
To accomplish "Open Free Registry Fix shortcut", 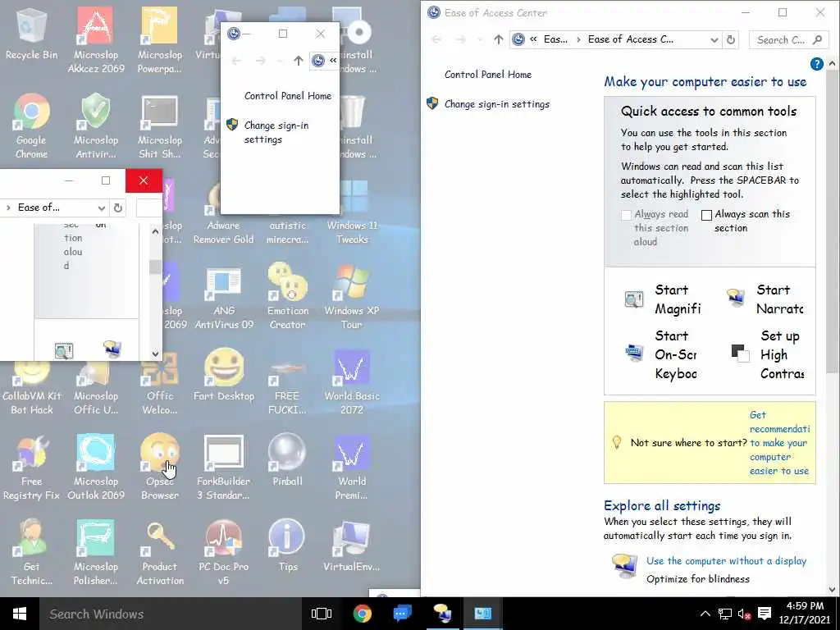I will pyautogui.click(x=32, y=467).
